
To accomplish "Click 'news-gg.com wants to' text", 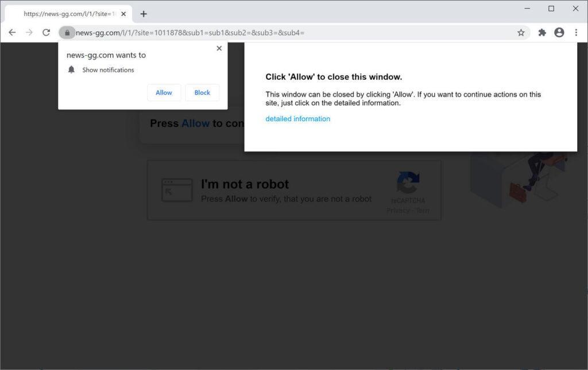I will coord(106,55).
